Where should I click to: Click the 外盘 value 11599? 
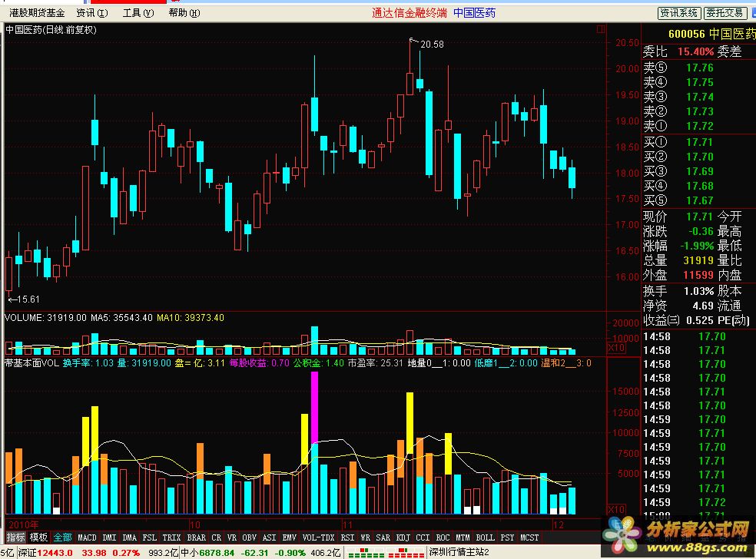[698, 275]
